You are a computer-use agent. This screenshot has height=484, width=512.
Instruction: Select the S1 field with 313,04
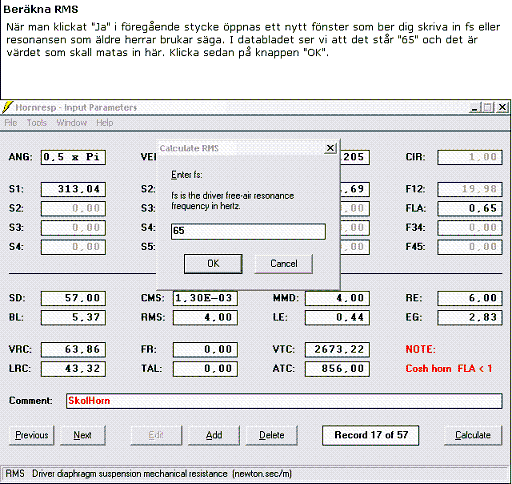pyautogui.click(x=73, y=189)
